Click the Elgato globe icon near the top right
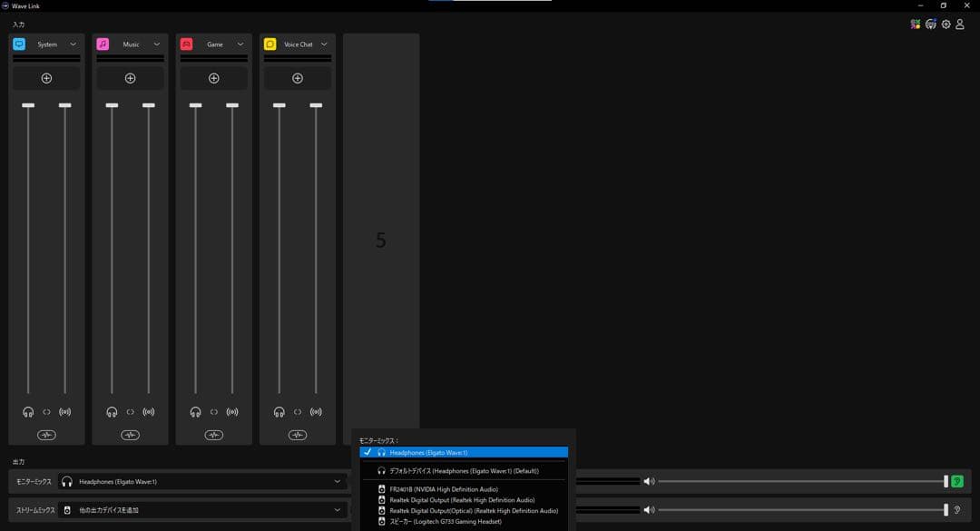The width and height of the screenshot is (980, 531). (x=930, y=24)
